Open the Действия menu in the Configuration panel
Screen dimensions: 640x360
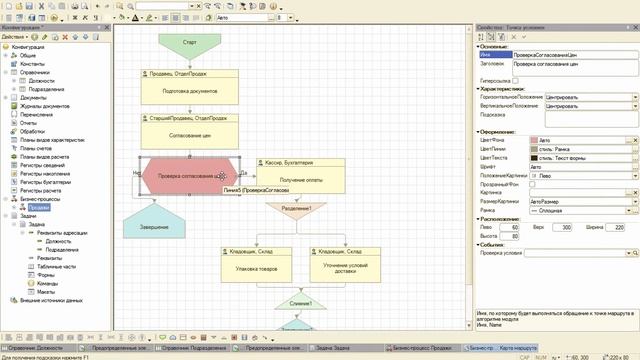coord(15,37)
